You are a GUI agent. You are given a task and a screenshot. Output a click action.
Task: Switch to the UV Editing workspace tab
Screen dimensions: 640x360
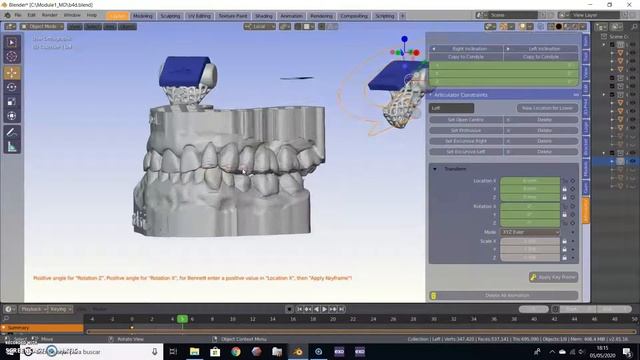(x=199, y=16)
